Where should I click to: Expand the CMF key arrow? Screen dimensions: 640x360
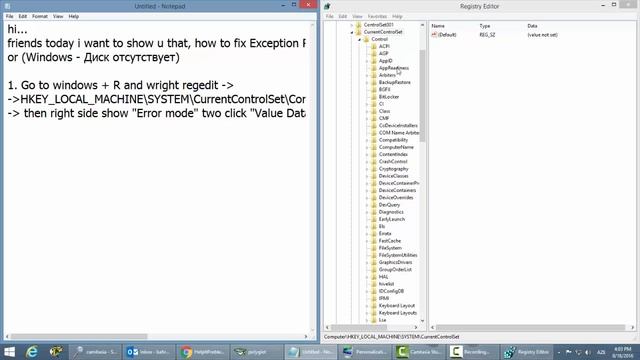[367, 118]
